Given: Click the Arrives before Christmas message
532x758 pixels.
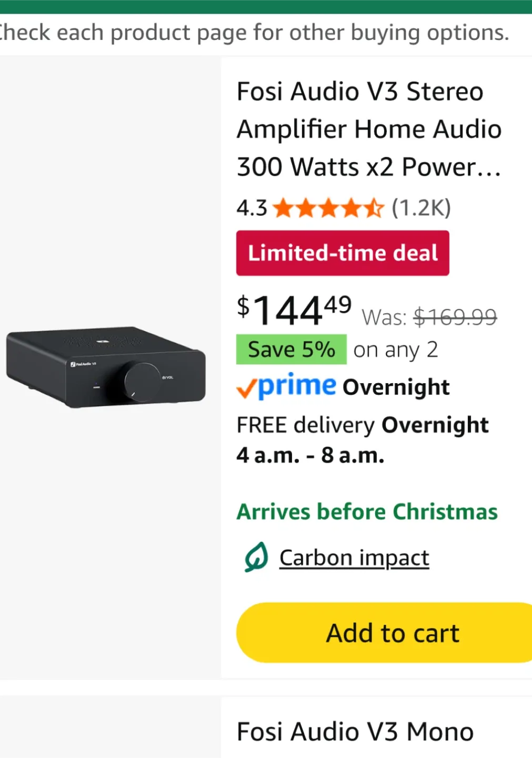Looking at the screenshot, I should tap(367, 512).
